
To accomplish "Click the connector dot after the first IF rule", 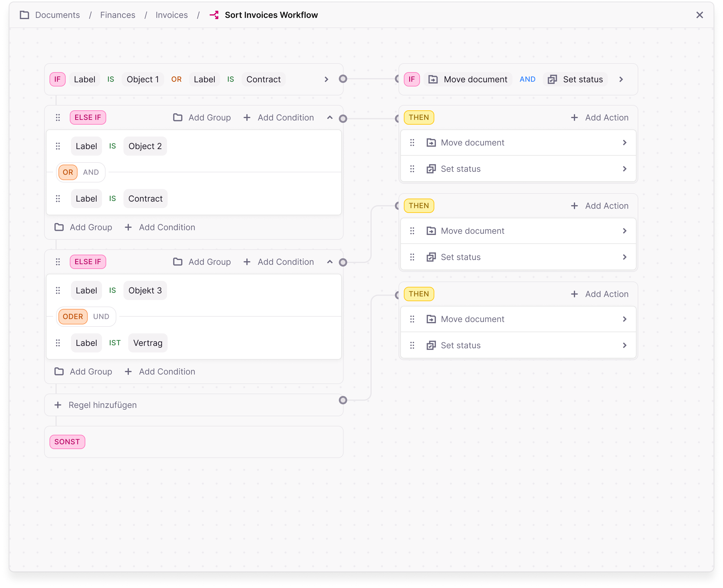I will click(x=343, y=79).
